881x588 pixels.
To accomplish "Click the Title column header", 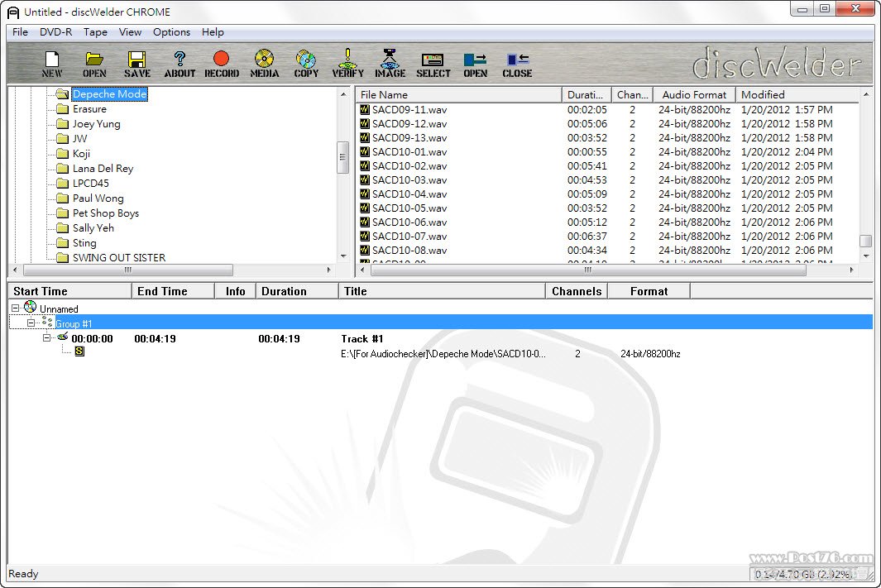I will click(442, 291).
